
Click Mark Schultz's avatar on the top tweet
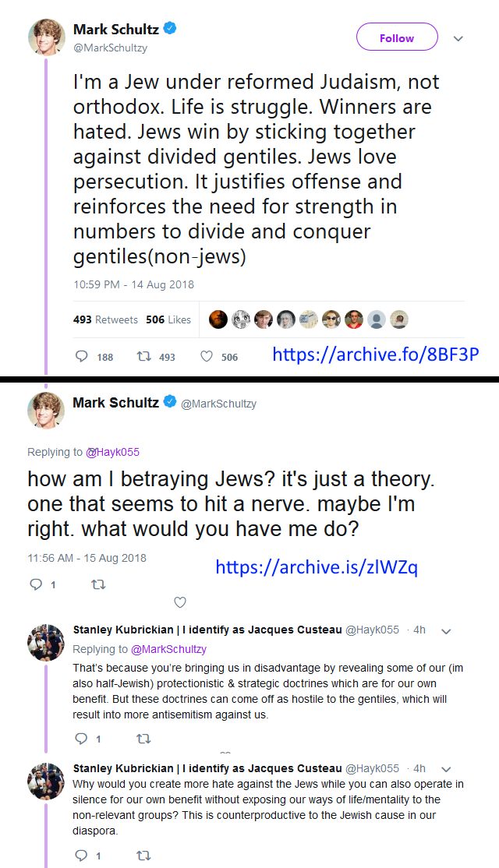click(x=47, y=37)
